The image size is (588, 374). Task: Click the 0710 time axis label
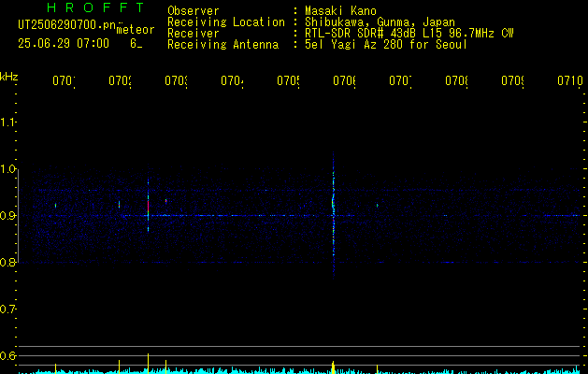click(x=570, y=80)
